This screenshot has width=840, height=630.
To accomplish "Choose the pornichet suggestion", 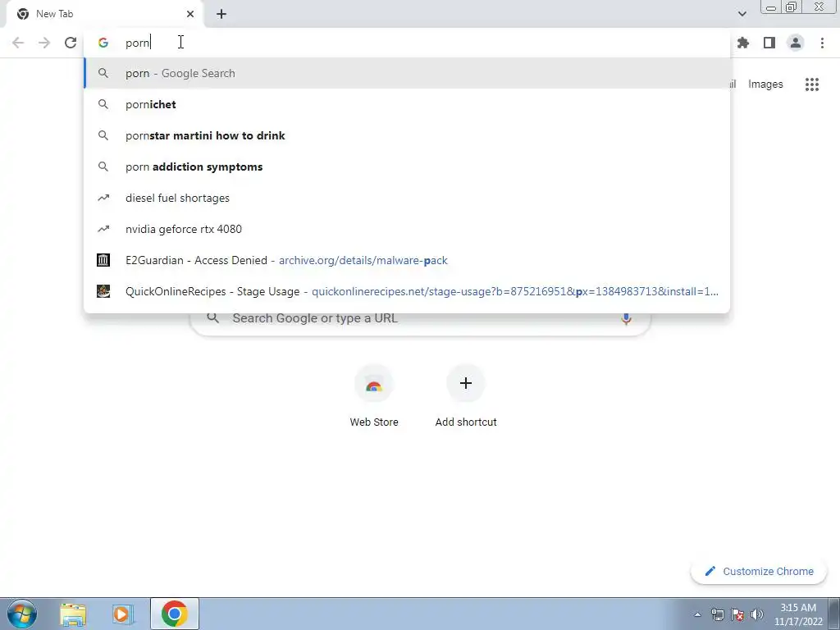I will [x=407, y=104].
